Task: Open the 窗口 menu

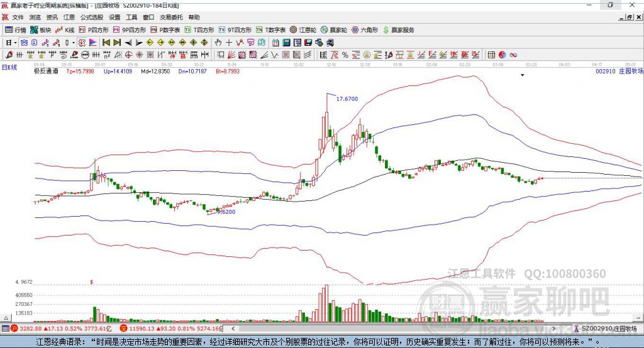Action: [x=148, y=17]
